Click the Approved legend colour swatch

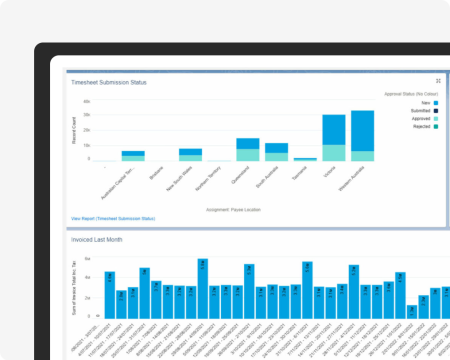click(x=436, y=119)
